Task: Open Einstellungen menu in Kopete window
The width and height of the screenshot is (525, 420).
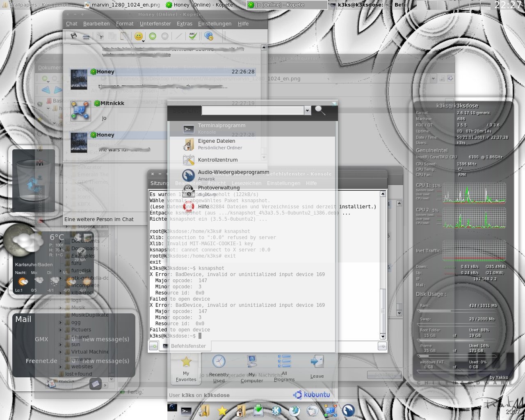Action: pos(215,24)
